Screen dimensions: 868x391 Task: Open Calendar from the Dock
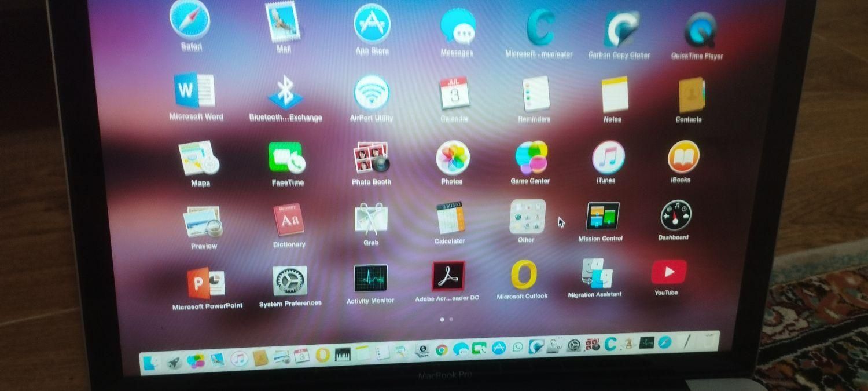pos(302,356)
